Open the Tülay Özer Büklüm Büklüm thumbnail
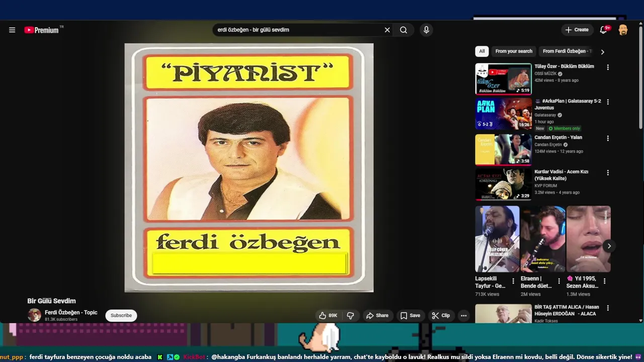The width and height of the screenshot is (644, 362). tap(503, 79)
